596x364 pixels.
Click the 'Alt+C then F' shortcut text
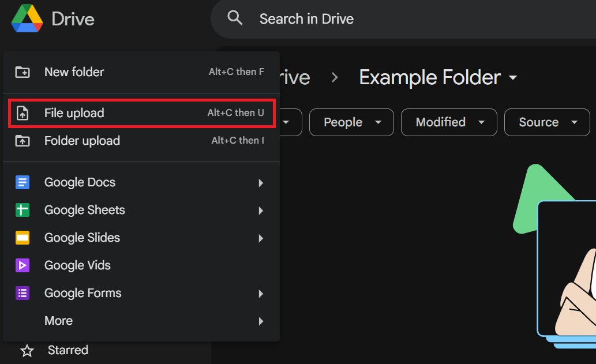click(x=237, y=72)
